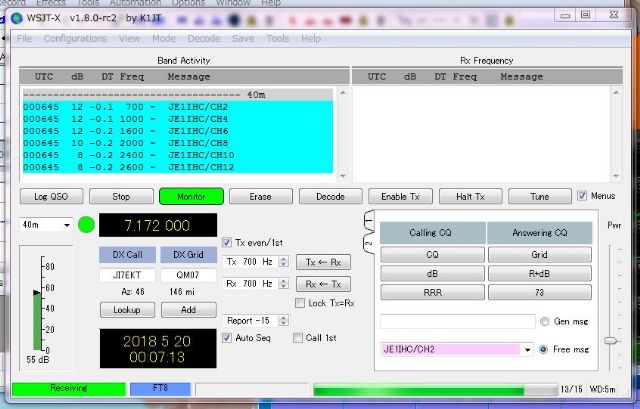Toggle the Menus checkbox
Screen dimensions: 640x409
(x=583, y=196)
